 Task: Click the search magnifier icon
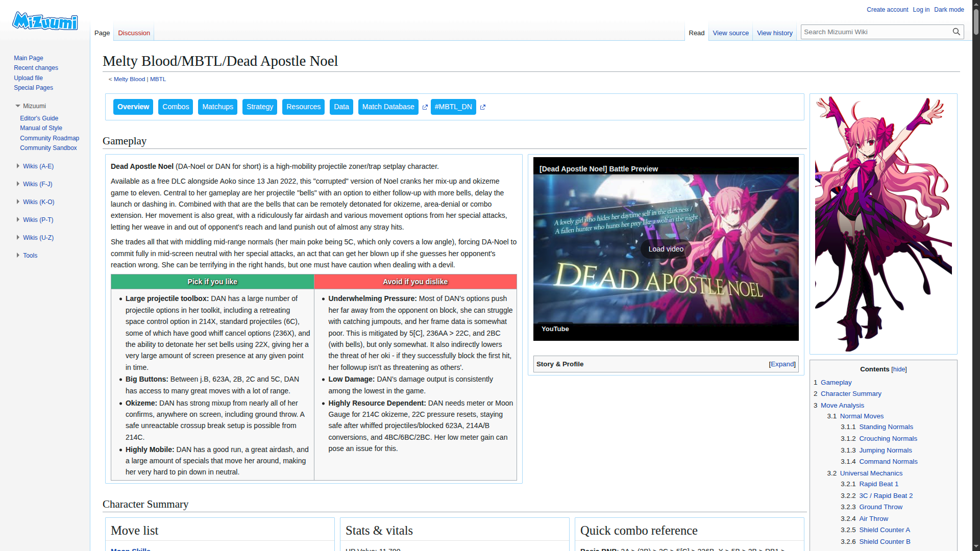click(956, 32)
